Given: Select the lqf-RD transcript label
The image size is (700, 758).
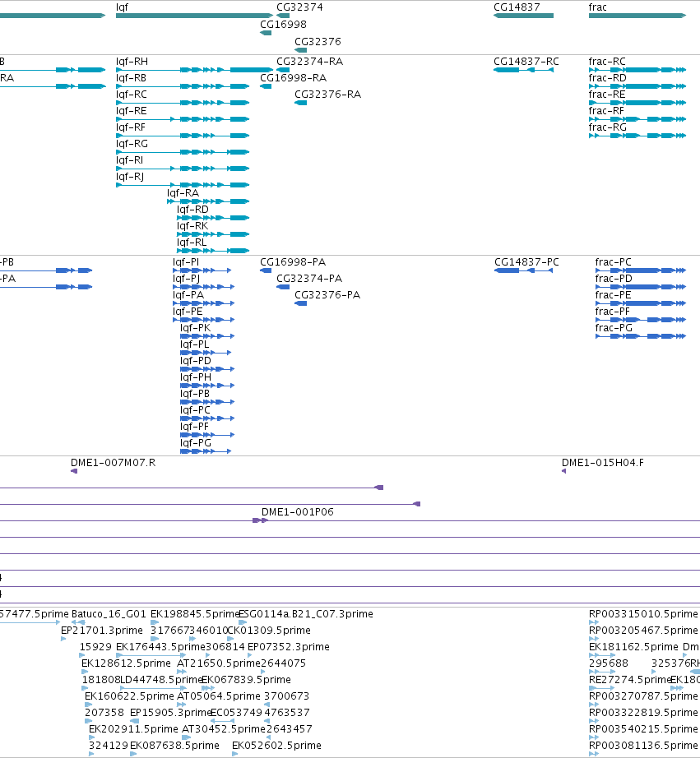Looking at the screenshot, I should [x=192, y=210].
